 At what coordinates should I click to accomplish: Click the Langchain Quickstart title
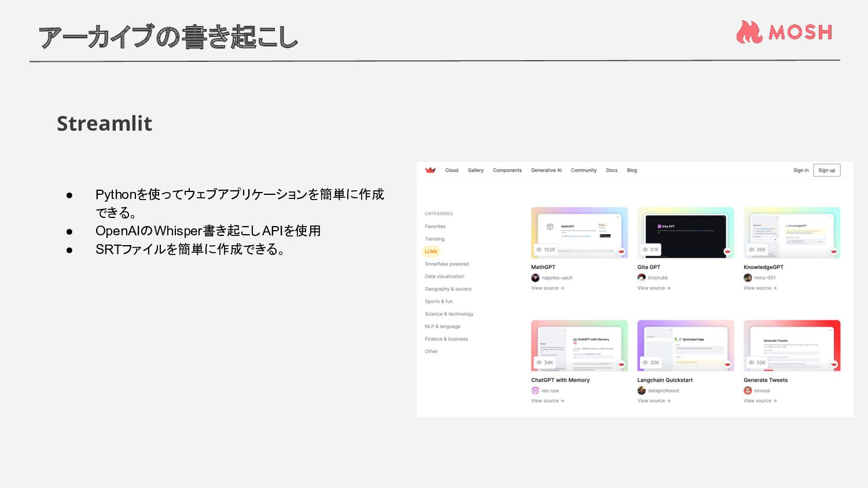click(665, 380)
